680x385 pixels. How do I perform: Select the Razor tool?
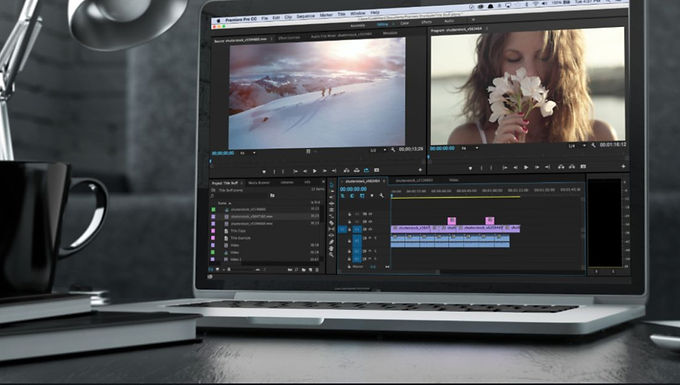(x=332, y=223)
